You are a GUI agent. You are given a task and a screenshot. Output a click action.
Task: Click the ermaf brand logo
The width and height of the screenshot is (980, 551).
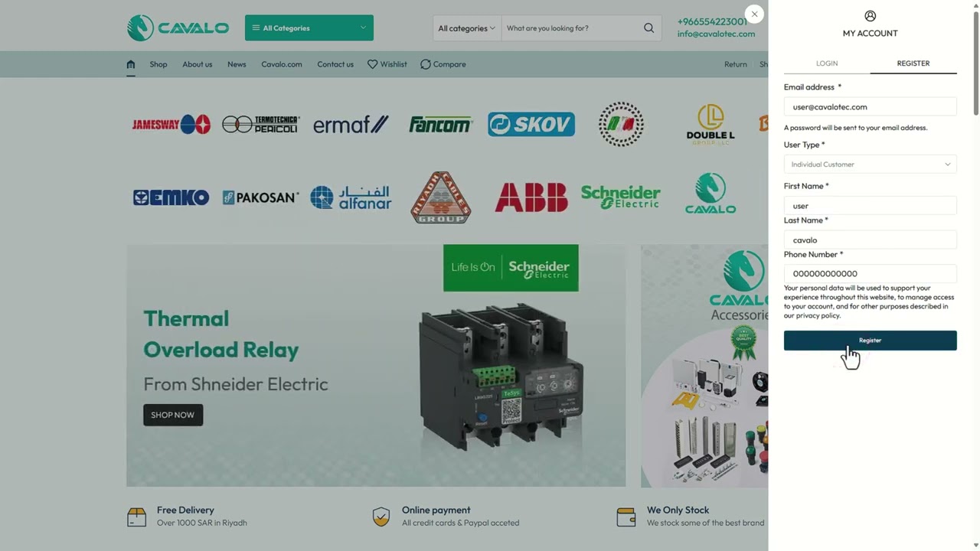(351, 124)
